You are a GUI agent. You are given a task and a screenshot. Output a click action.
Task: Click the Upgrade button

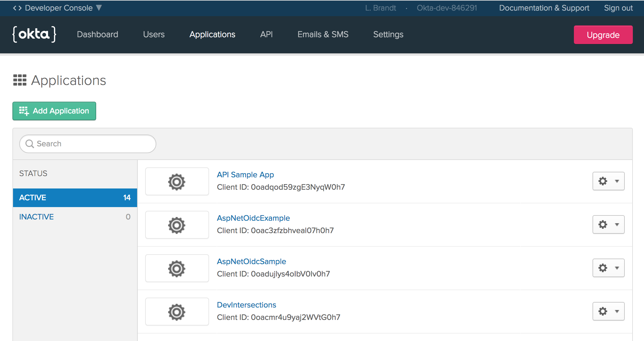pos(603,35)
